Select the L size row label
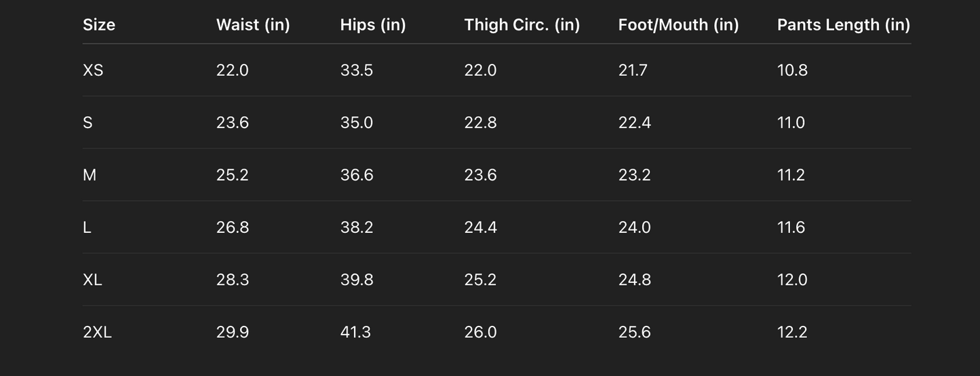The height and width of the screenshot is (376, 980). pos(87,227)
